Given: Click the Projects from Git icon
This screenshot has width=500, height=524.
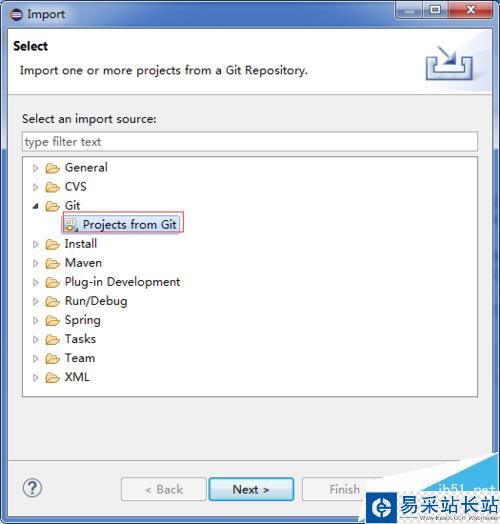Looking at the screenshot, I should click(71, 225).
